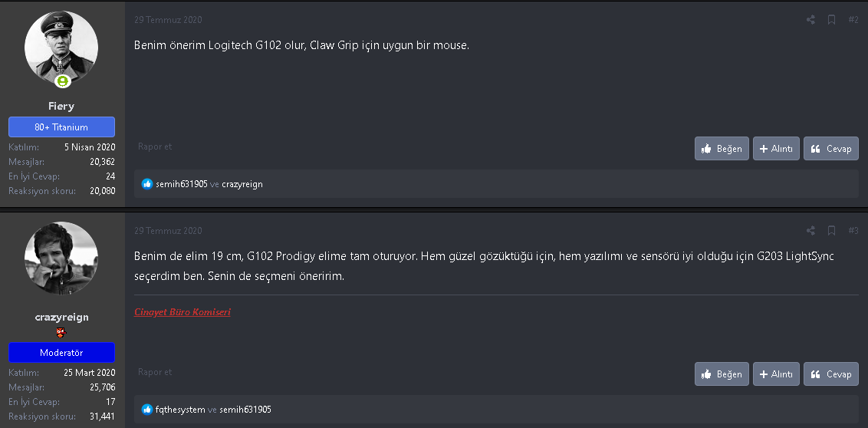Click Cevap on crazyreign's post
This screenshot has height=428, width=868.
coord(831,374)
